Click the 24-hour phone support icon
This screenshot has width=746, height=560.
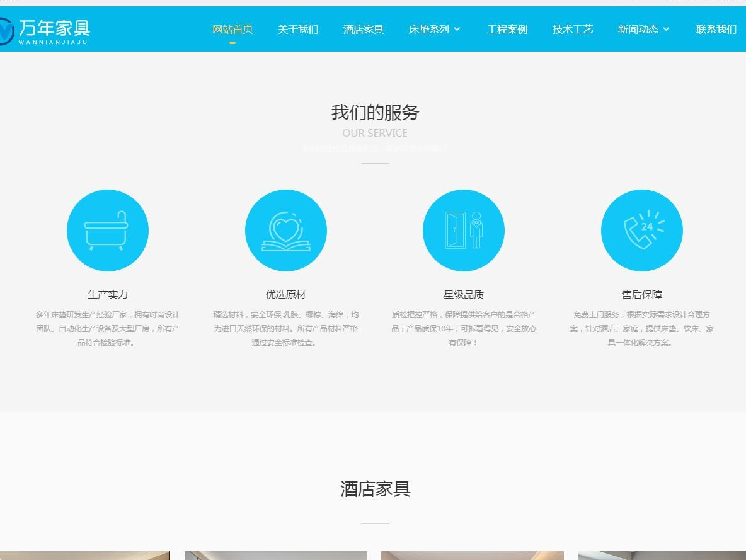[x=642, y=231]
